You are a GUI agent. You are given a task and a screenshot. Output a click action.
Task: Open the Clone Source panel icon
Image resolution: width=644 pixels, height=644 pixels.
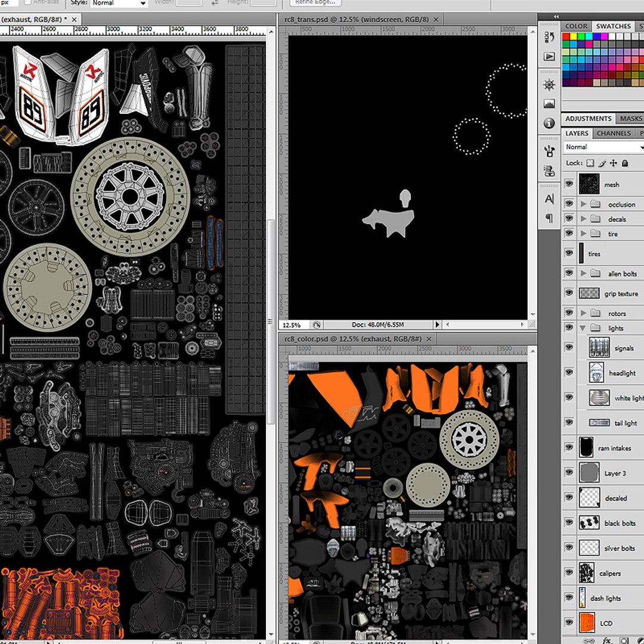coord(549,171)
